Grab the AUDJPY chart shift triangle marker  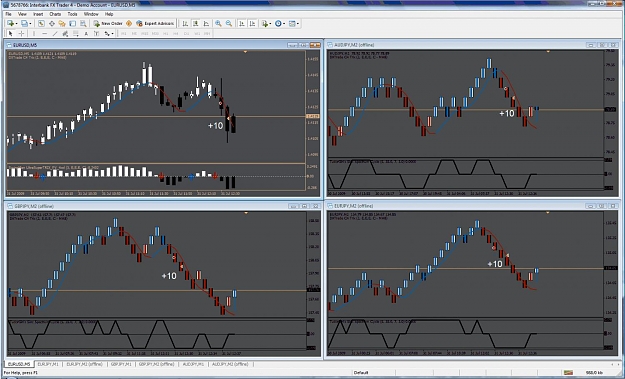548,51
